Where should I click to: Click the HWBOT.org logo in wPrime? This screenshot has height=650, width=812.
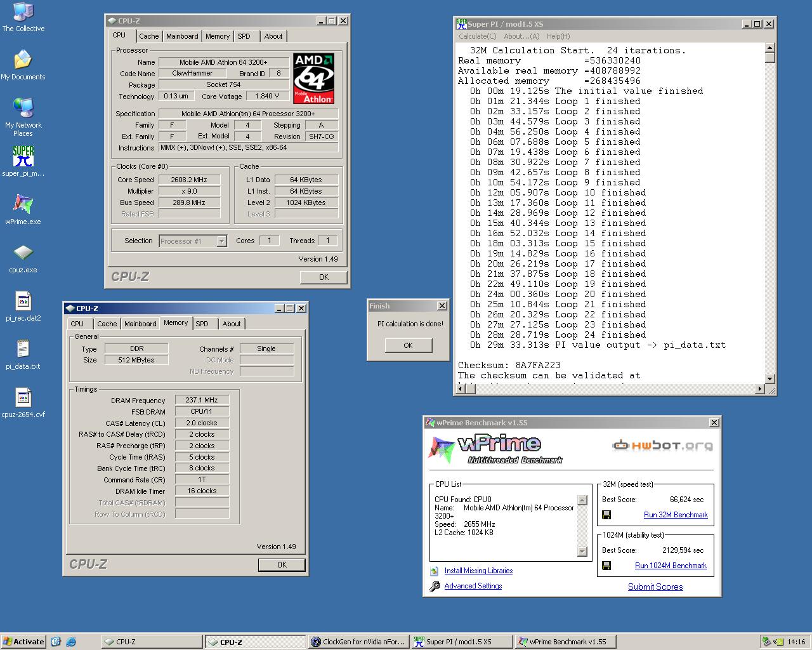tap(662, 445)
